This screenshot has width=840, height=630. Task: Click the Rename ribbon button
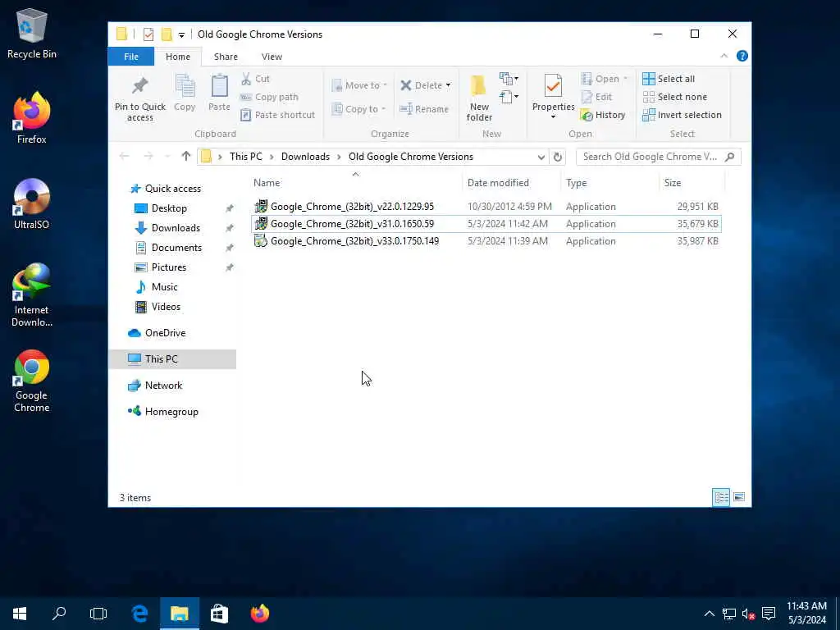(424, 109)
